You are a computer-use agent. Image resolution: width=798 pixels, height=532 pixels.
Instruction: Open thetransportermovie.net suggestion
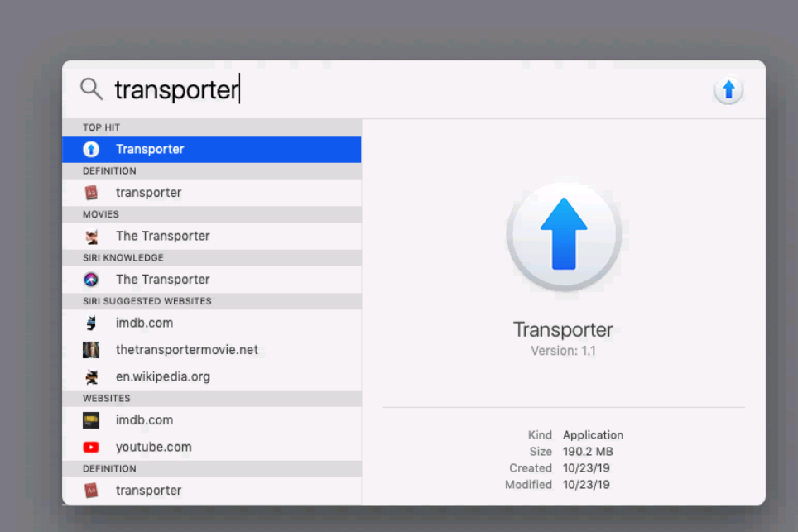212,350
